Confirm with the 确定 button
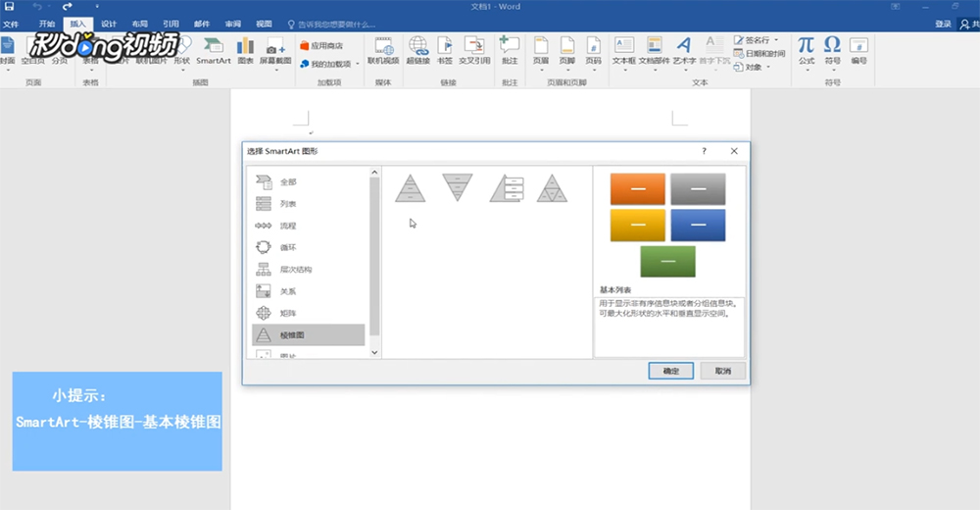 [x=670, y=371]
